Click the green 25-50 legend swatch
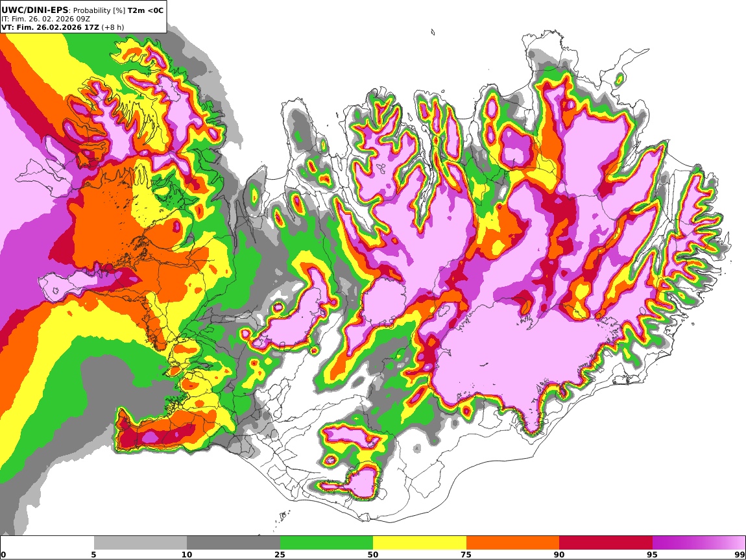This screenshot has width=746, height=560. pyautogui.click(x=326, y=543)
